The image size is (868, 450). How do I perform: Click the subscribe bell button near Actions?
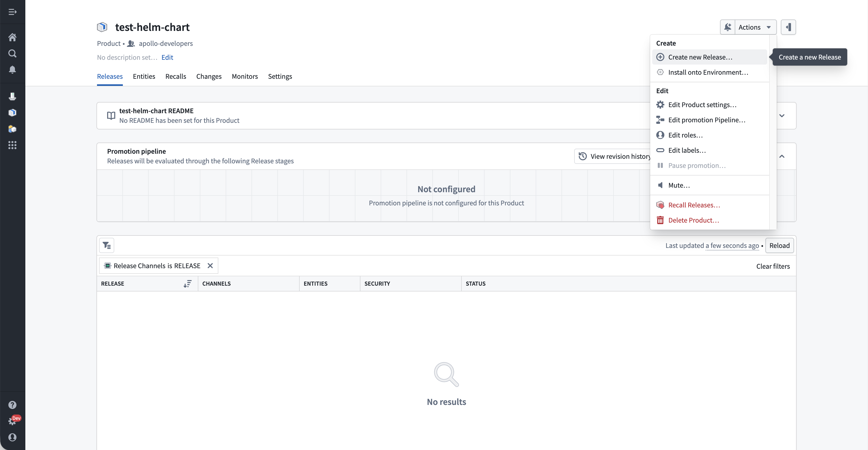[728, 27]
